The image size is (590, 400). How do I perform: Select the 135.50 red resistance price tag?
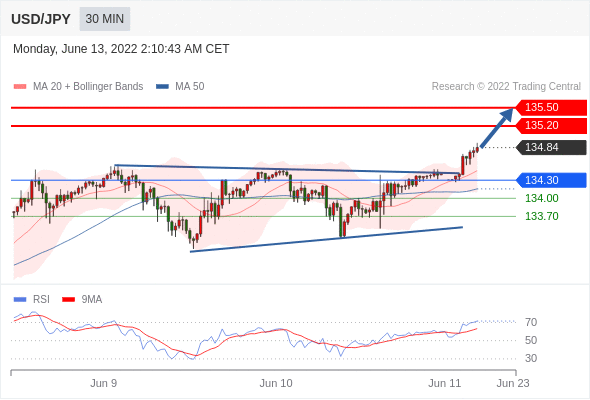(551, 108)
